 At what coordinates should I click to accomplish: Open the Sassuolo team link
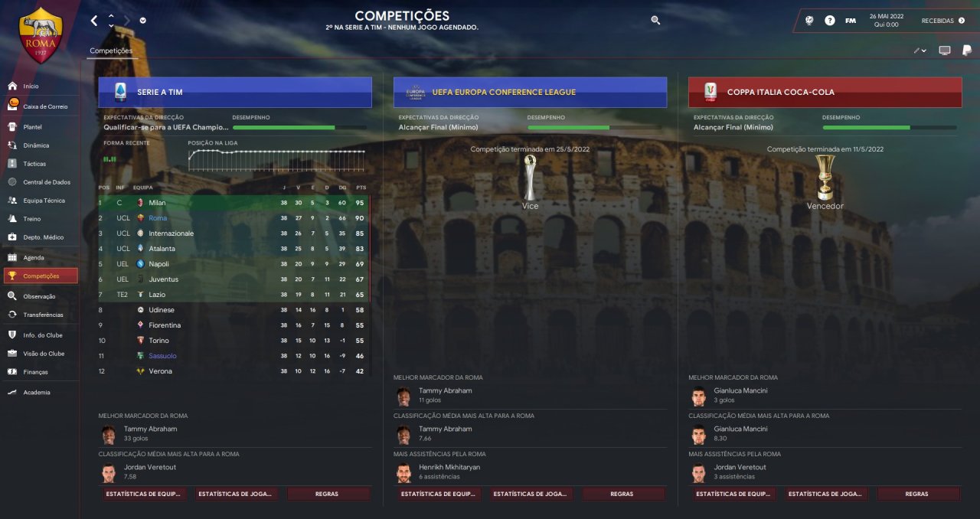pos(162,356)
